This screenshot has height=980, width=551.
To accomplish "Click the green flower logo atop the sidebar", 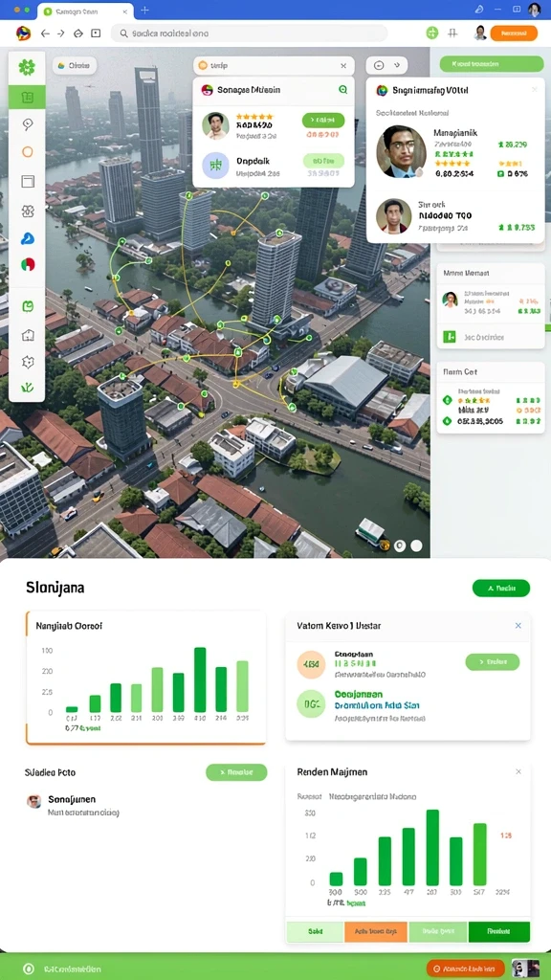I will click(27, 68).
